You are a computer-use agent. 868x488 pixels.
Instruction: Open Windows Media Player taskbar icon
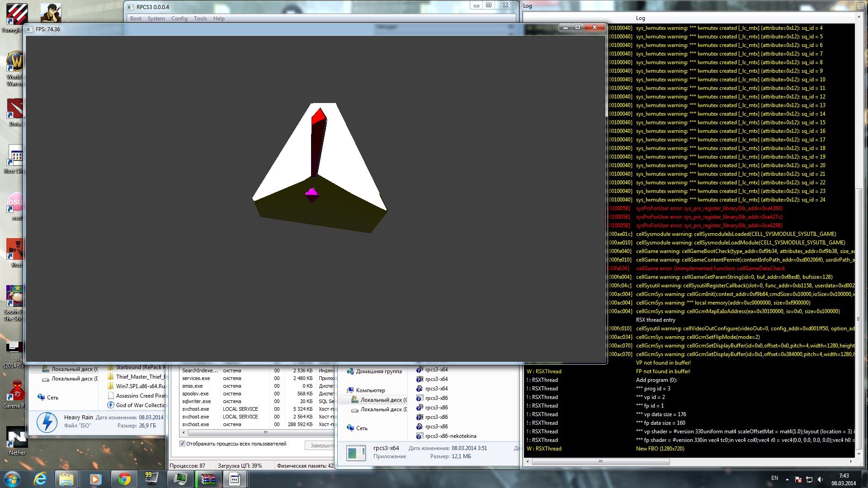pyautogui.click(x=95, y=479)
